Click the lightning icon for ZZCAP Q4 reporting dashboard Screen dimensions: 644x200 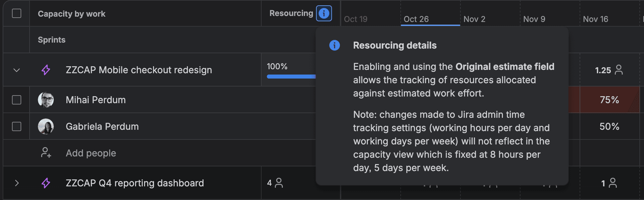(46, 183)
